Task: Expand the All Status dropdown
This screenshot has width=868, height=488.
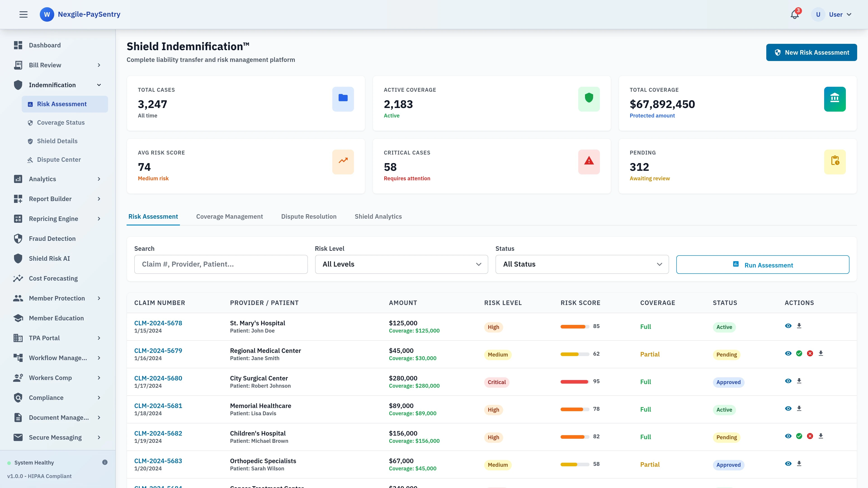Action: tap(582, 264)
